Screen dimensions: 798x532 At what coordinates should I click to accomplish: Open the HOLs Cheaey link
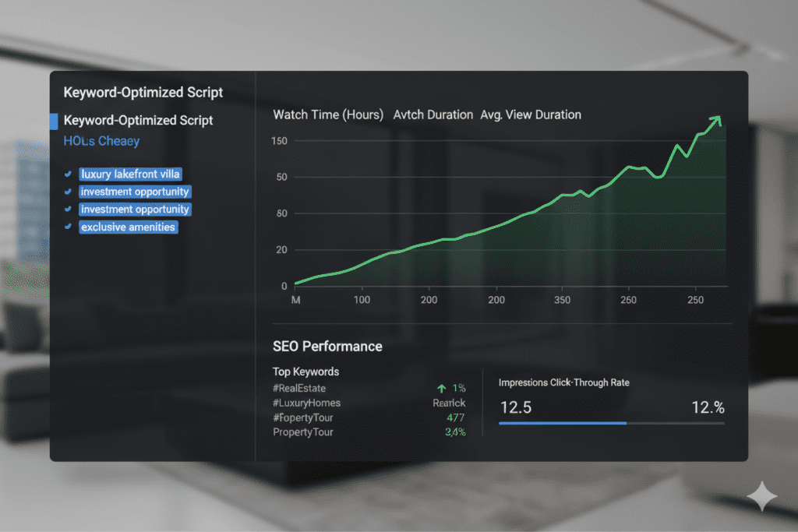(x=101, y=141)
